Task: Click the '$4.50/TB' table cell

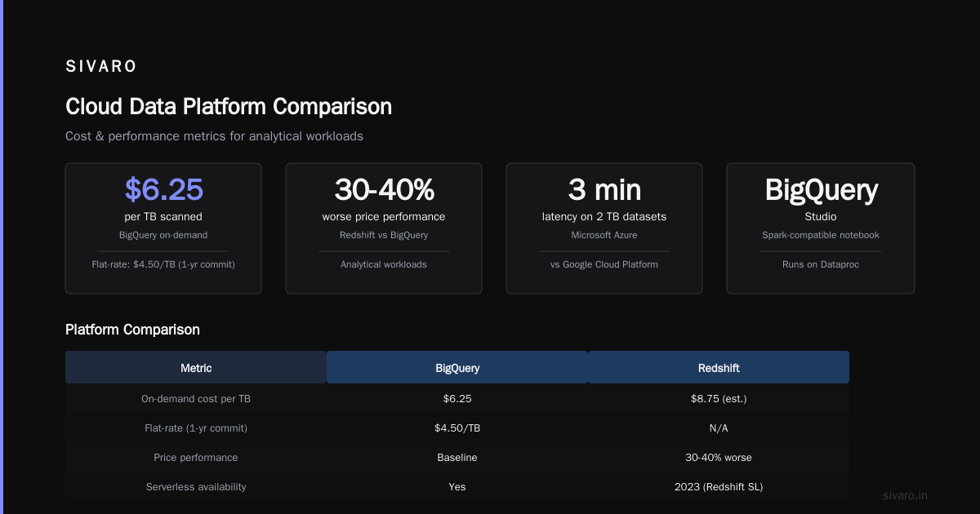Action: click(x=457, y=428)
